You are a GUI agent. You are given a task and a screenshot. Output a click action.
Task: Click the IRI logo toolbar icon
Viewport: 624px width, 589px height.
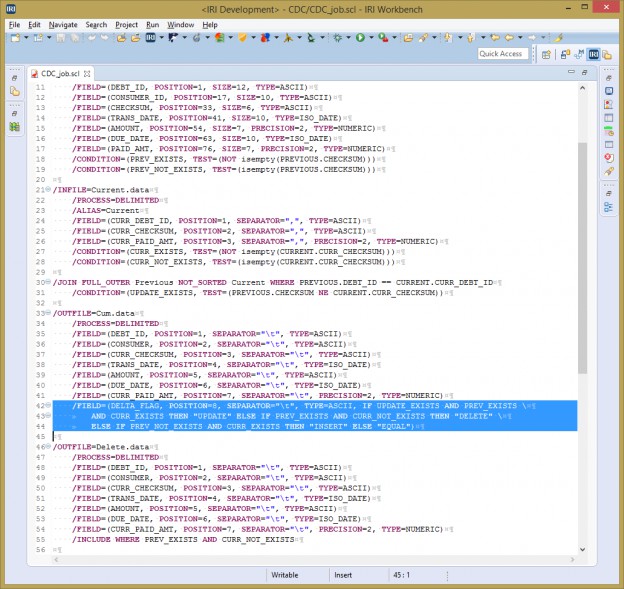[x=150, y=38]
